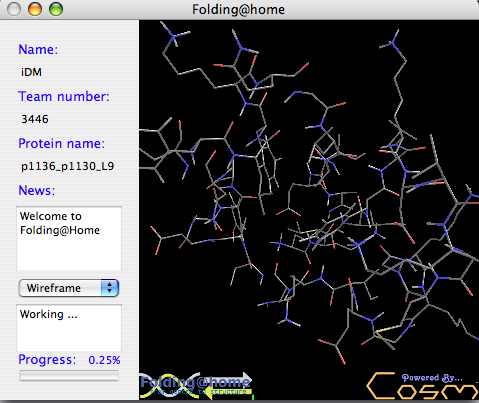Viewport: 479px width, 403px height.
Task: Select the team number 3446
Action: (x=35, y=119)
